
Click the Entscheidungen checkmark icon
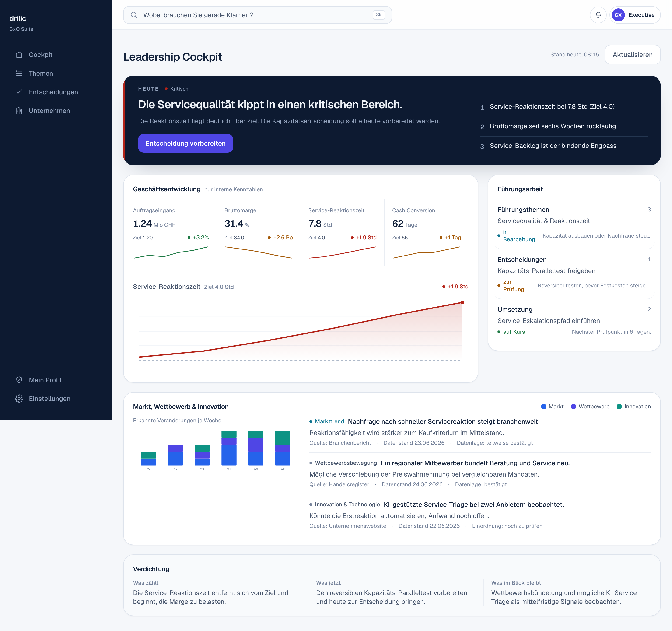tap(19, 92)
